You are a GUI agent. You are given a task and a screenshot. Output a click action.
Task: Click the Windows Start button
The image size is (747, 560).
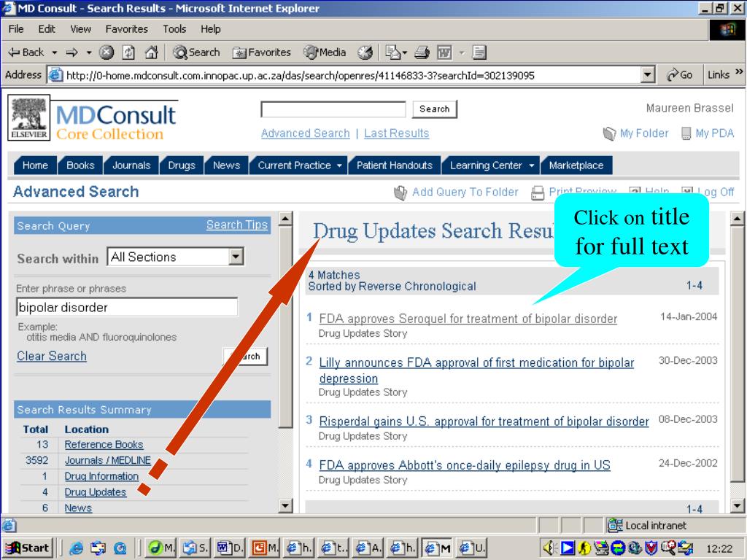(28, 548)
